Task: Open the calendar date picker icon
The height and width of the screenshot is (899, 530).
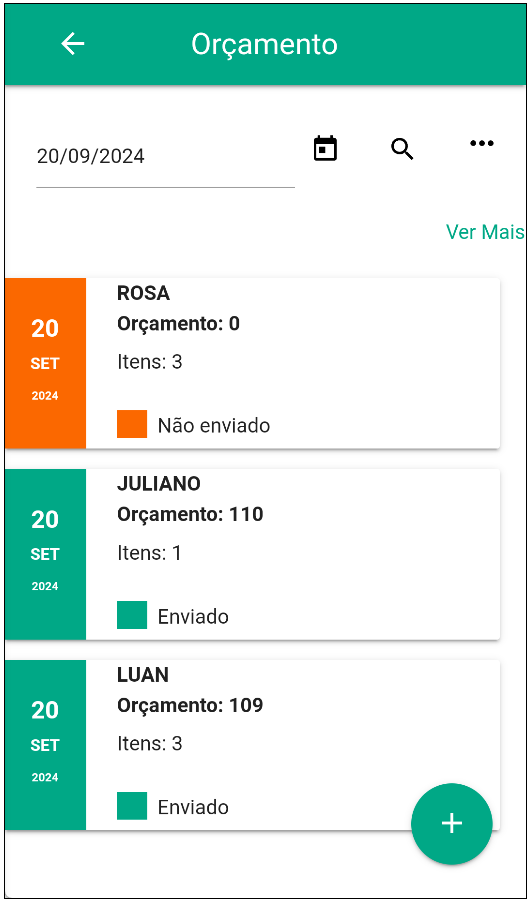Action: [325, 148]
